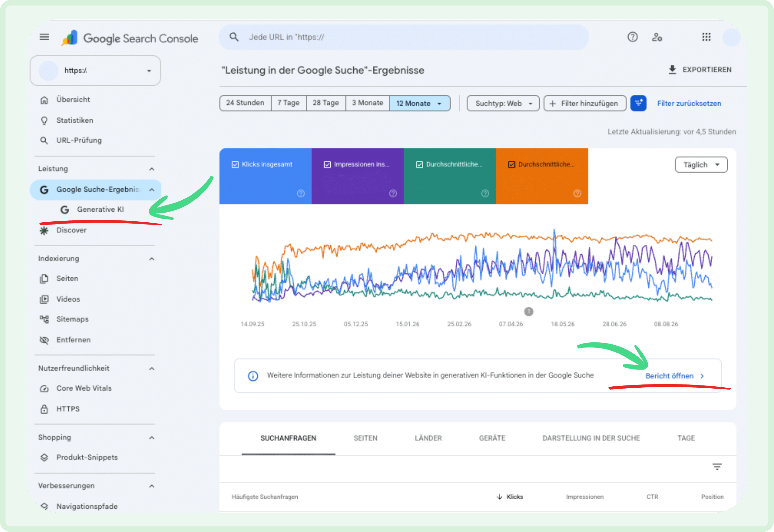Toggle the Klicks insgesamt checkbox

(235, 165)
